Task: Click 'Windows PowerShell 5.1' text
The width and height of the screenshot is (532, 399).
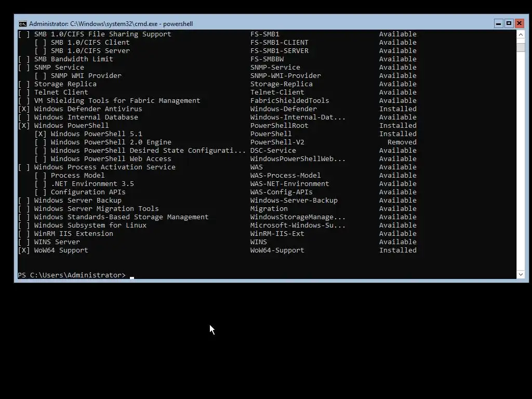Action: 96,134
